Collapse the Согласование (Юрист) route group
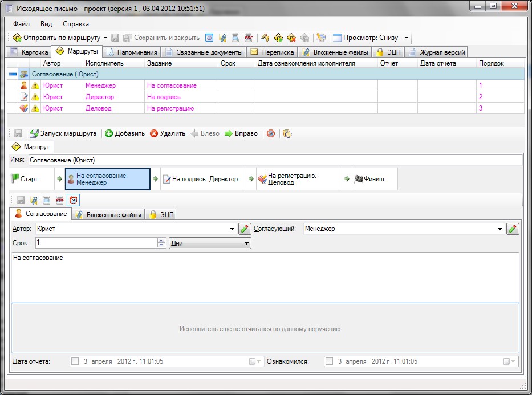Viewport: 532px width, 395px height. (x=13, y=74)
